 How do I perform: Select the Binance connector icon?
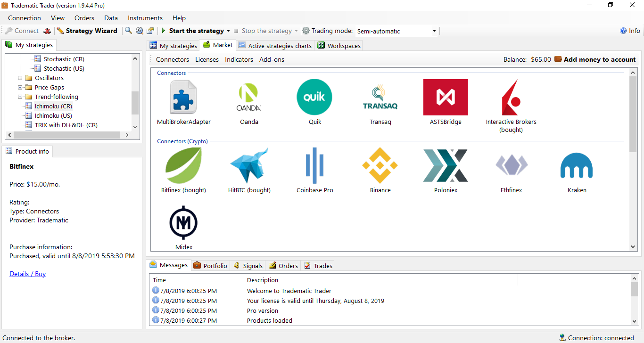pyautogui.click(x=380, y=165)
